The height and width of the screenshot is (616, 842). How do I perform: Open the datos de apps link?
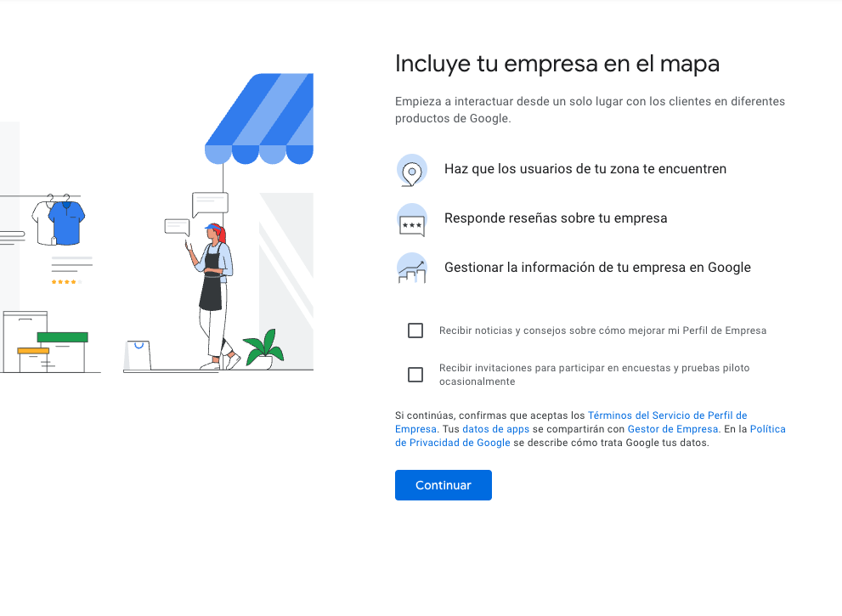(x=495, y=429)
